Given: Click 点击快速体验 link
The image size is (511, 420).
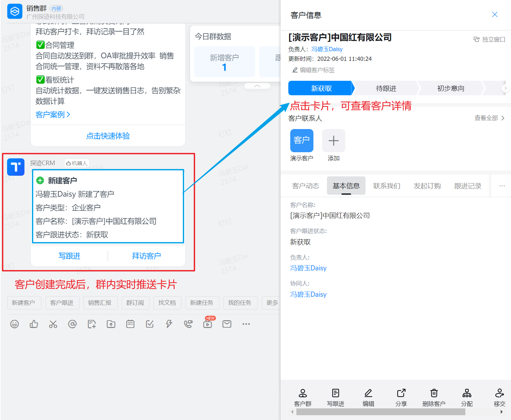Looking at the screenshot, I should click(x=108, y=136).
